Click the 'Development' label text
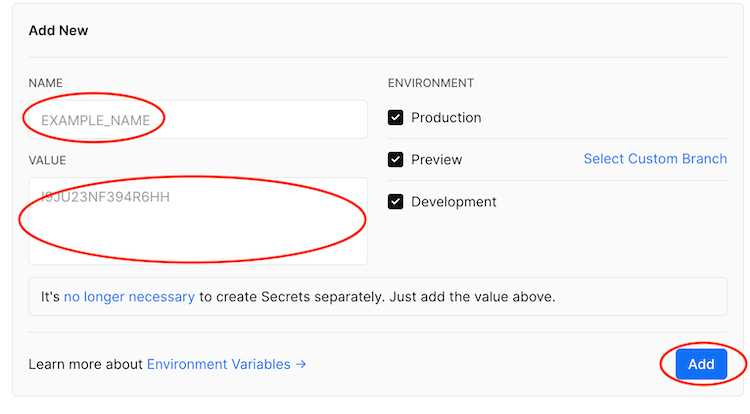The height and width of the screenshot is (414, 750). [x=454, y=202]
